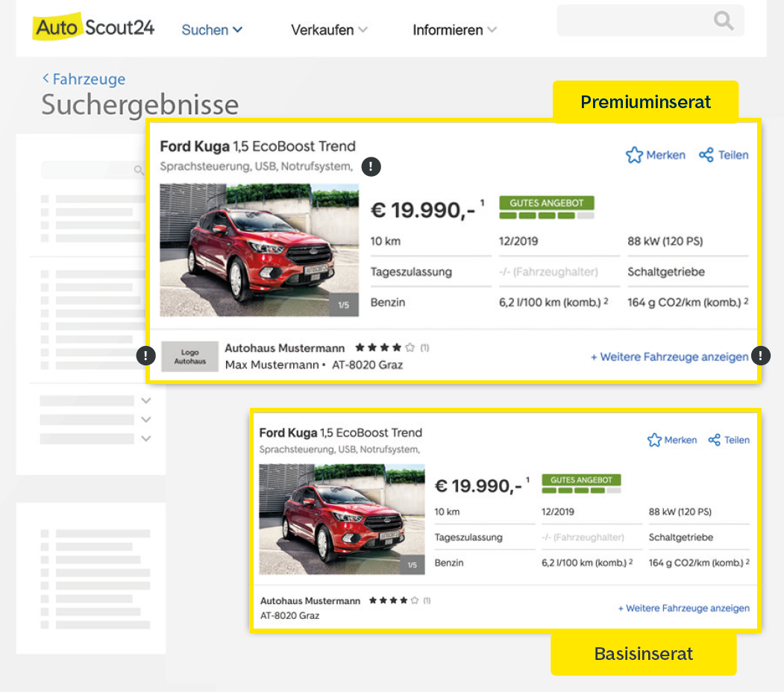Click Weitere Fahrzeuge anzeigen in the basic listing
The image size is (784, 692).
coord(683,608)
